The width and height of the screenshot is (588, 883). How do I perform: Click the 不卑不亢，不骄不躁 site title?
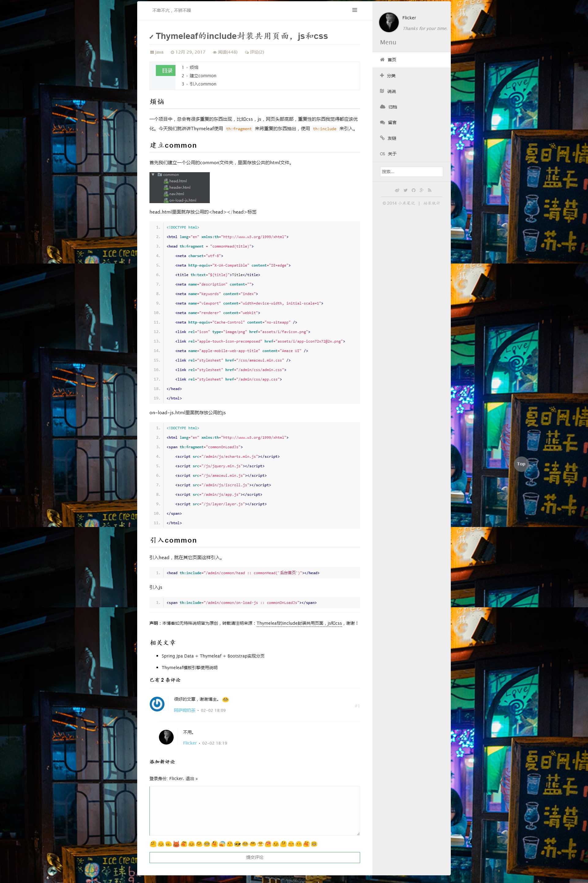172,10
